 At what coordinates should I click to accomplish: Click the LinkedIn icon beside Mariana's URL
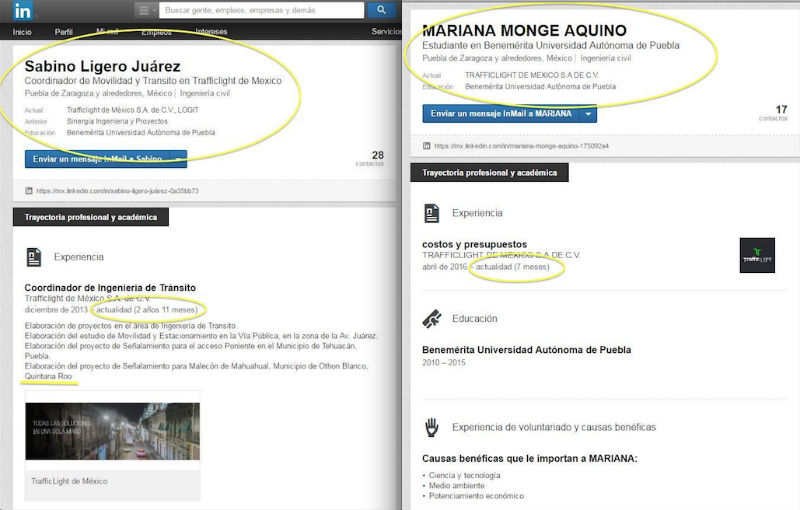pyautogui.click(x=427, y=146)
